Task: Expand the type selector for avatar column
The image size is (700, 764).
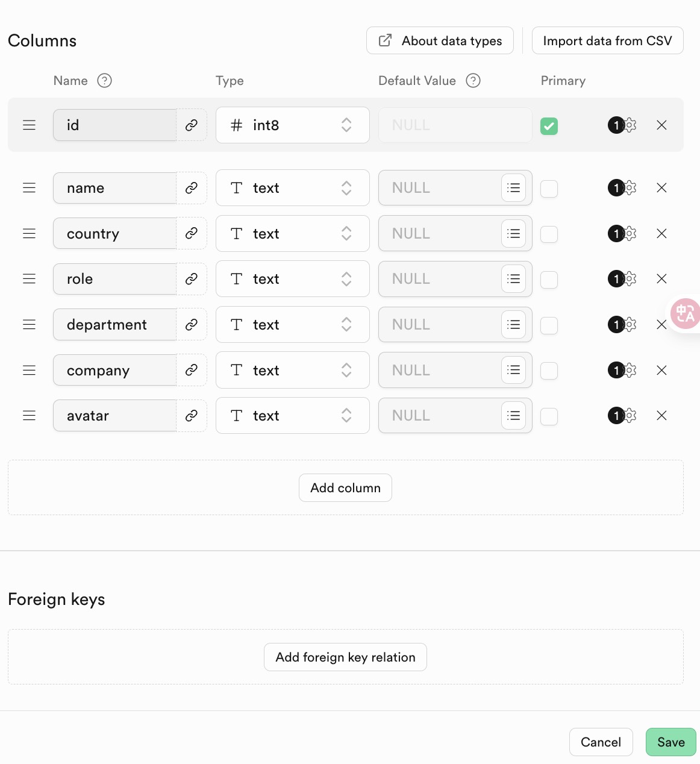Action: coord(292,416)
